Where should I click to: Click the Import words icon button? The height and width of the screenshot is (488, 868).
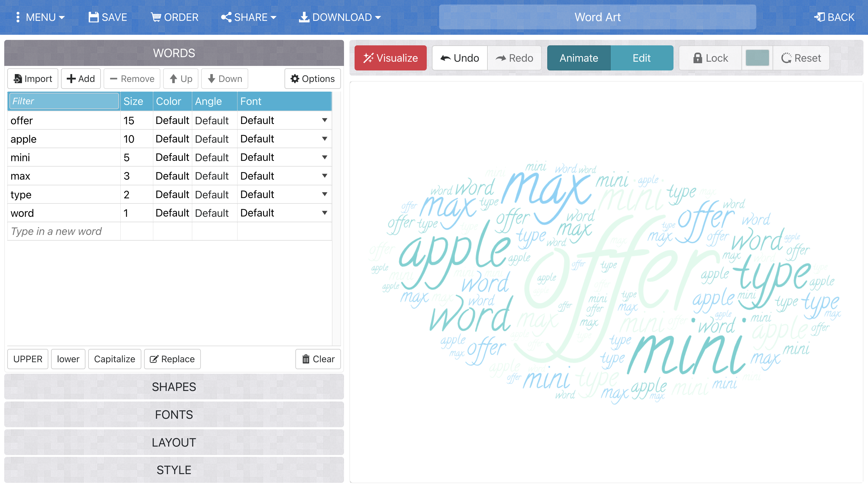point(33,79)
